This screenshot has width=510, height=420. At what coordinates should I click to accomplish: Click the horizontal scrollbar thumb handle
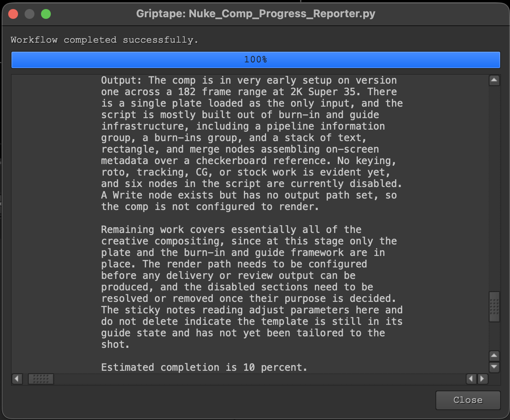(x=41, y=379)
